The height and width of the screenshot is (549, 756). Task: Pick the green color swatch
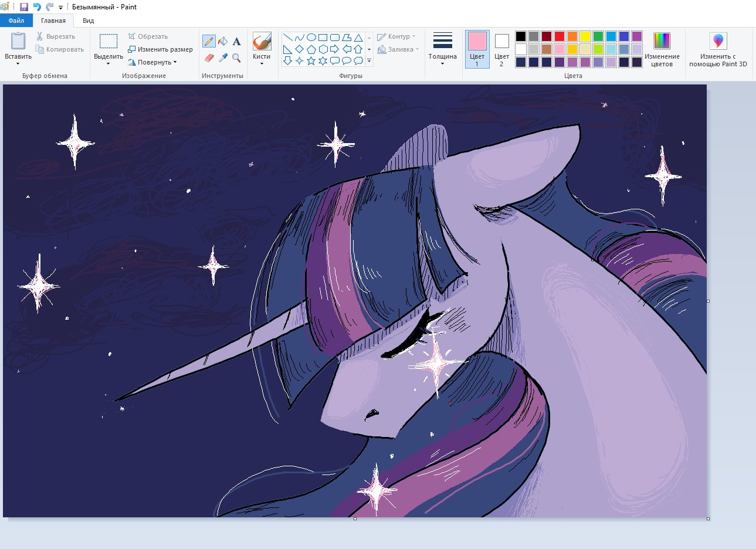(x=598, y=36)
